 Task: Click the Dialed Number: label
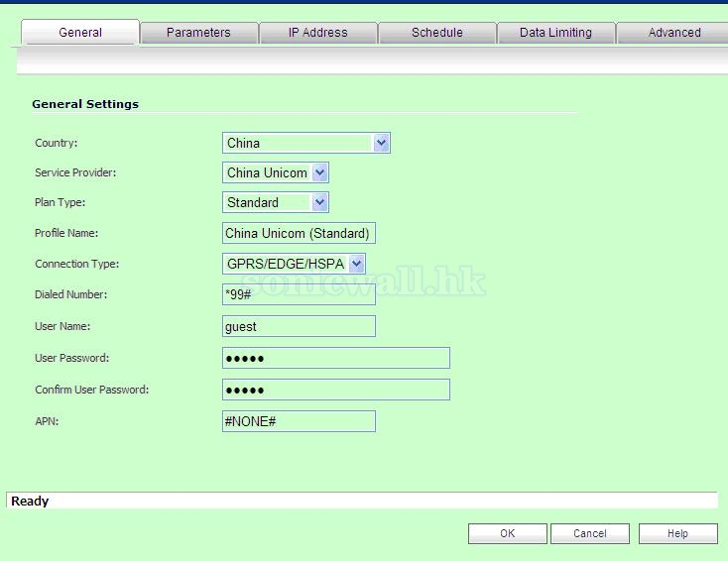tap(71, 294)
